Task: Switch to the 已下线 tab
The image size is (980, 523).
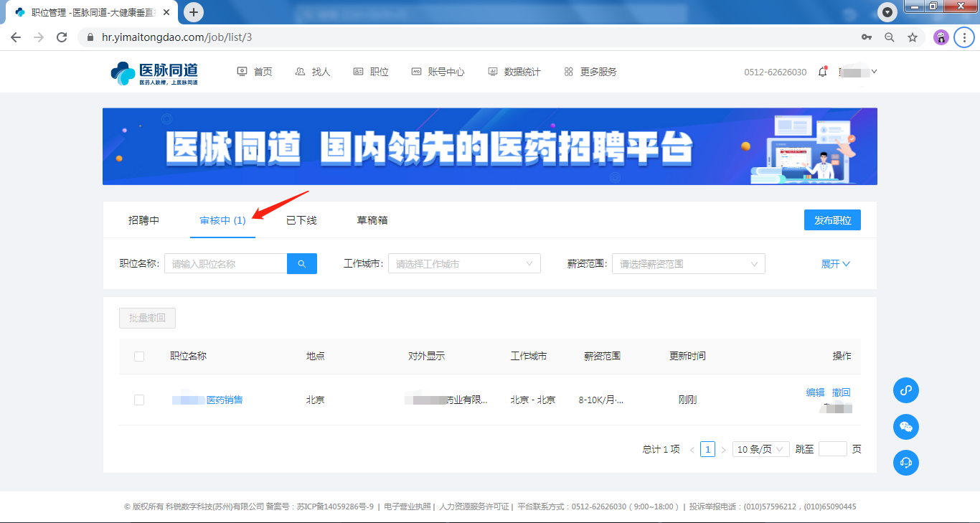Action: pyautogui.click(x=301, y=220)
